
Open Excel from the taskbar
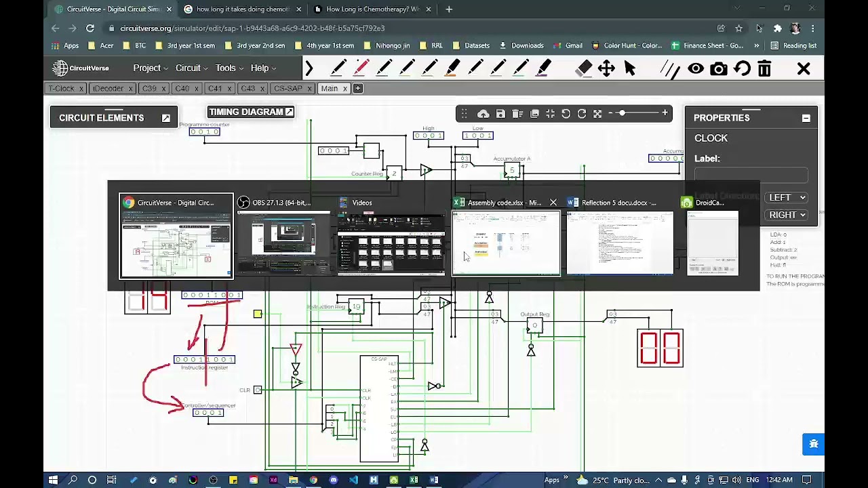414,480
